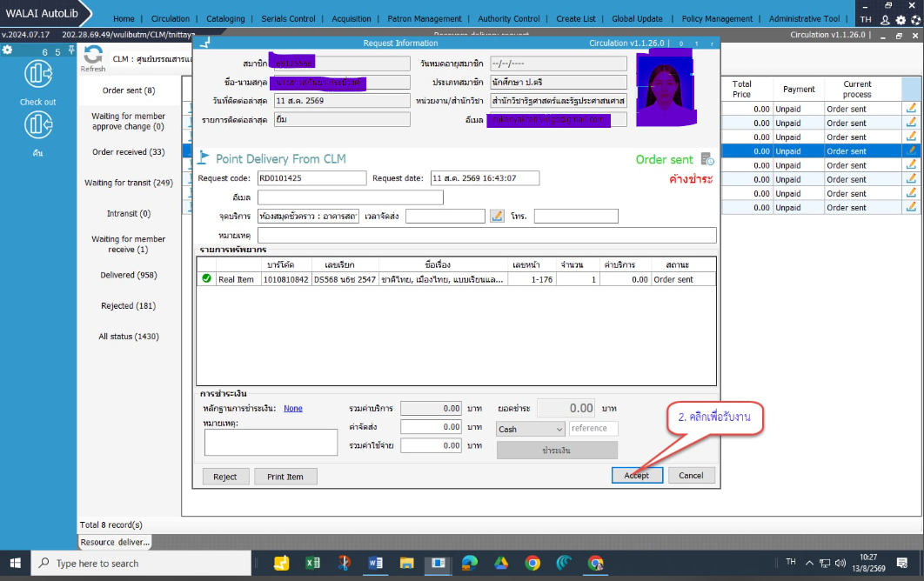This screenshot has width=924, height=581.
Task: Open the Patron Management menu
Action: point(425,19)
